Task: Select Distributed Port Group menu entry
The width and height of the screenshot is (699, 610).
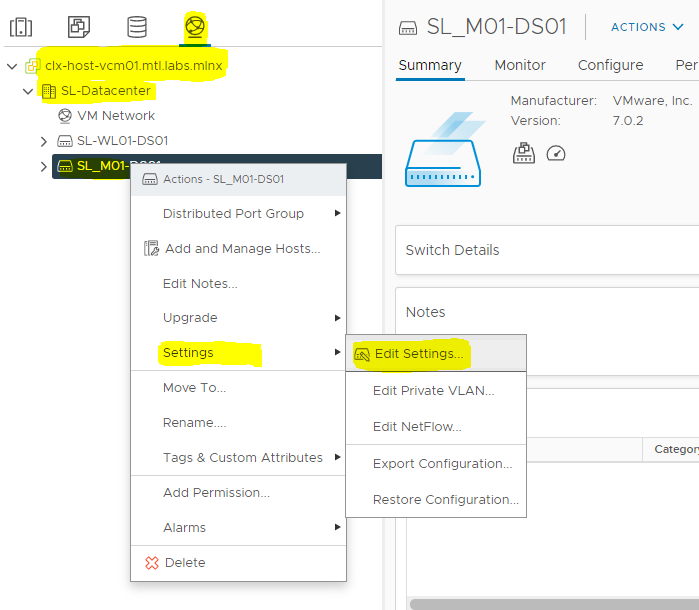Action: pyautogui.click(x=238, y=214)
